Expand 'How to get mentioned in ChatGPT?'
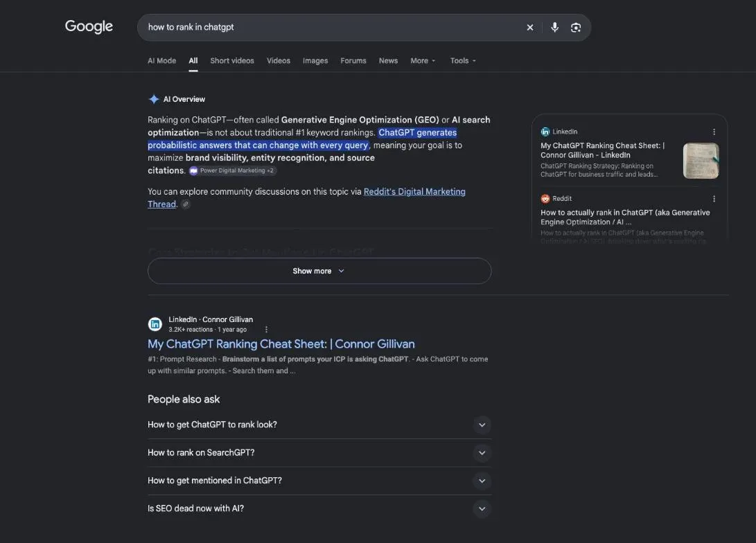The height and width of the screenshot is (543, 756). 319,481
